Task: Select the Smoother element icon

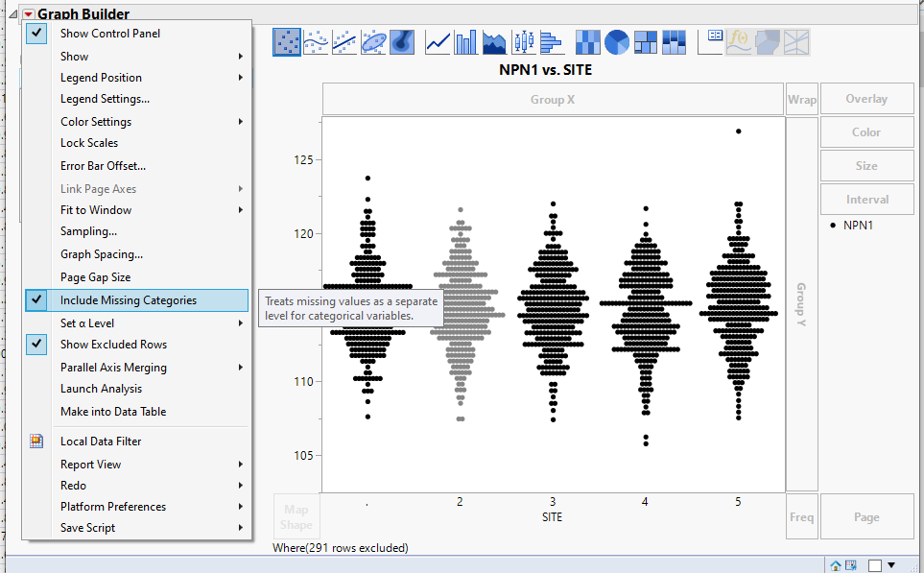Action: [316, 42]
